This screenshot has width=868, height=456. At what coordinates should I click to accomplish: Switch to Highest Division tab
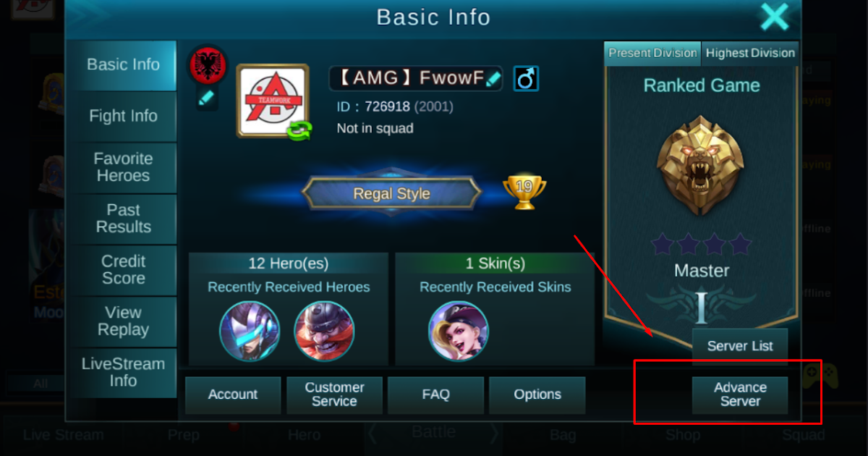click(750, 53)
